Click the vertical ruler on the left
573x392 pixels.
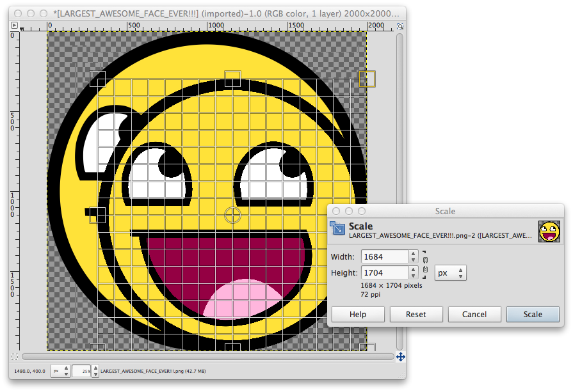tap(14, 191)
